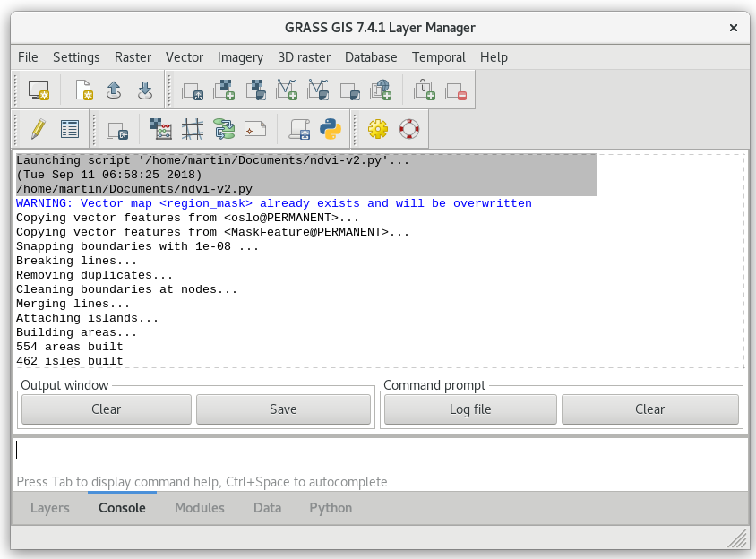Click the timestamp line 'Tue Sep 11 06:58:25 2018'
The image size is (756, 559).
pos(109,175)
